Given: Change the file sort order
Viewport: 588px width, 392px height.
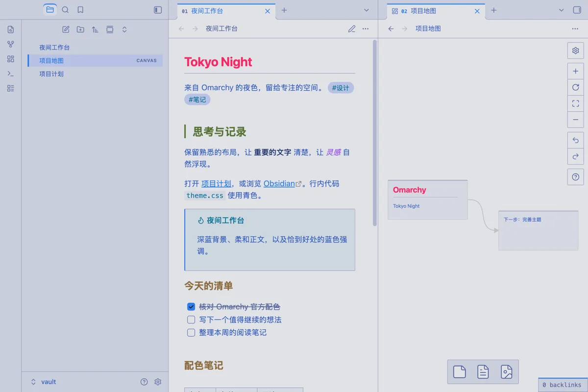Looking at the screenshot, I should (x=95, y=29).
